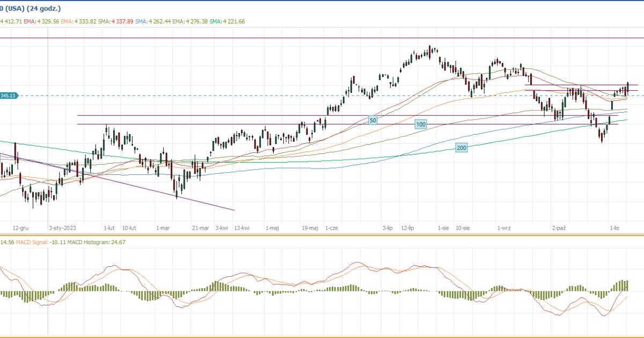Click the 12-gru date on the time axis

[x=20, y=228]
